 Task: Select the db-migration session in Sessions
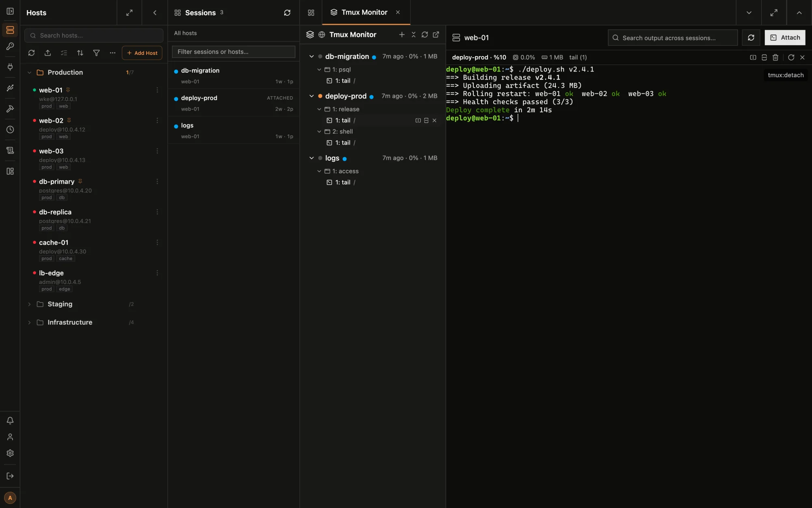(x=233, y=76)
